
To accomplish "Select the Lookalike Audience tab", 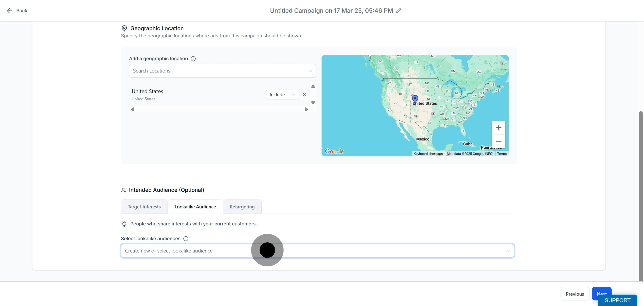I will [x=195, y=207].
